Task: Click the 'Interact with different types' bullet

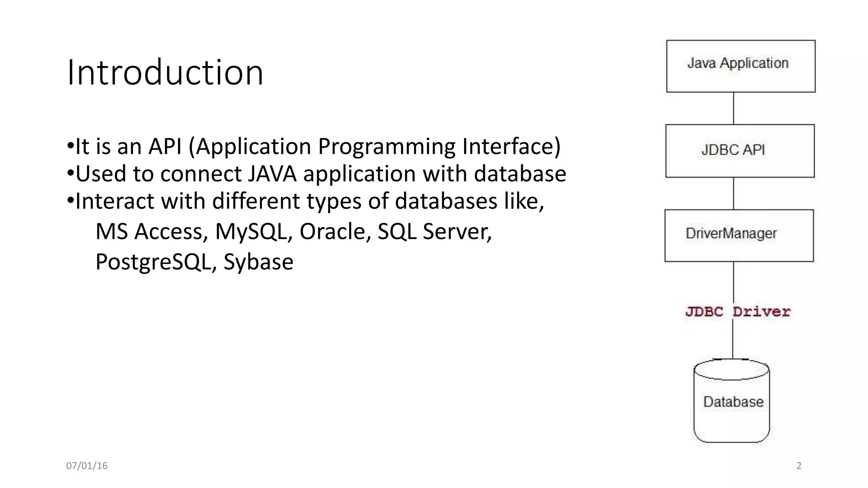Action: pyautogui.click(x=306, y=201)
